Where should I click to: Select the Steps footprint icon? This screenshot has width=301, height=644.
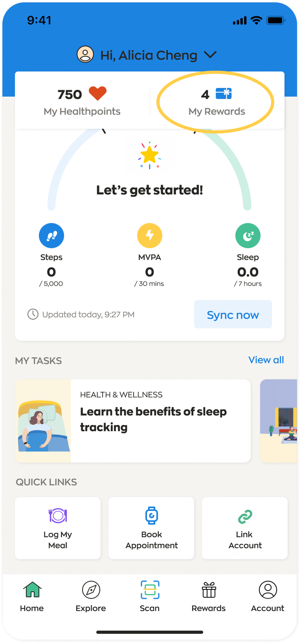click(x=51, y=235)
